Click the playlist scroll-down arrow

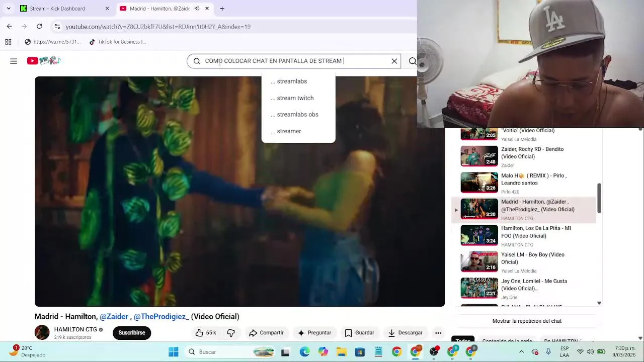point(599,303)
